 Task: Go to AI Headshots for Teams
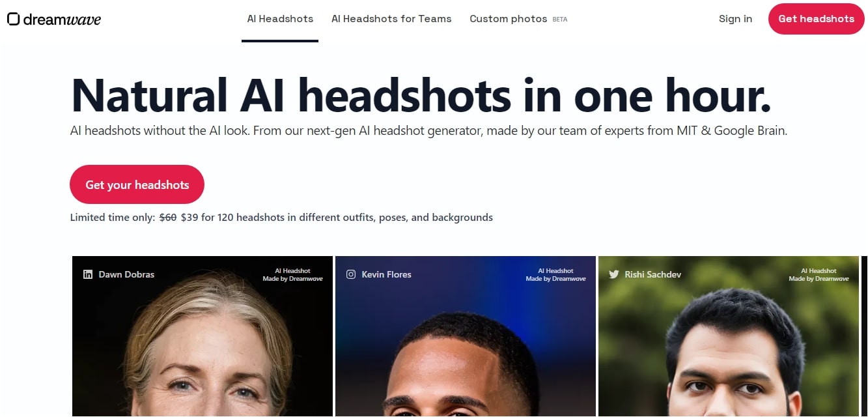point(391,19)
